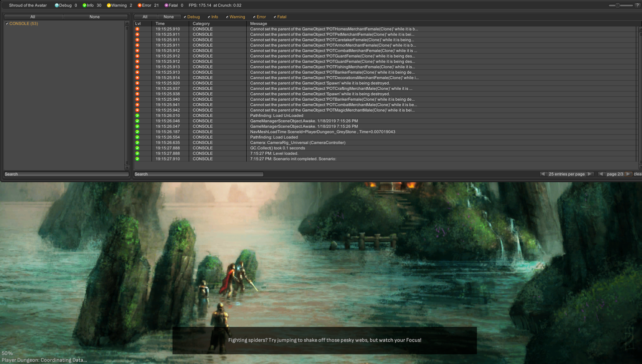This screenshot has width=642, height=364.
Task: Click timestamp 19:15:26.187
Action: 168,132
